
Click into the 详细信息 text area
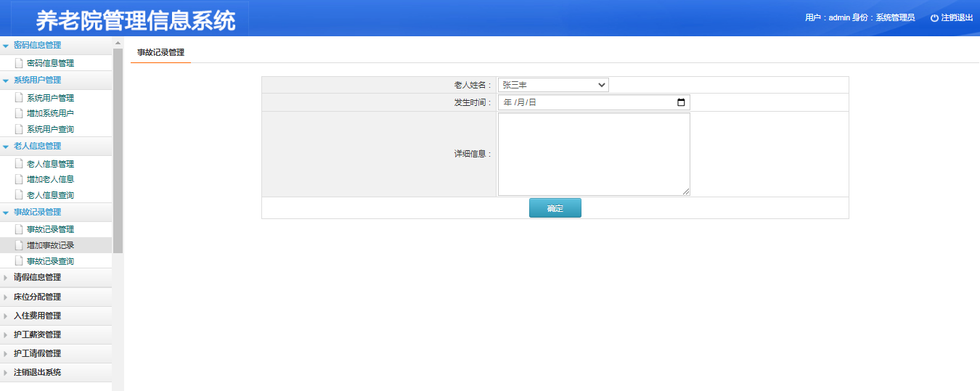(x=594, y=155)
